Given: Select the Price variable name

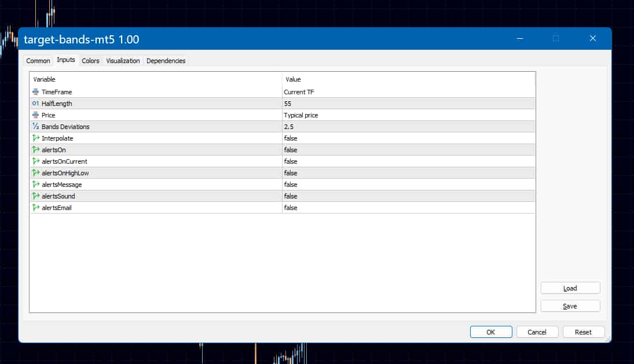Looking at the screenshot, I should [48, 115].
